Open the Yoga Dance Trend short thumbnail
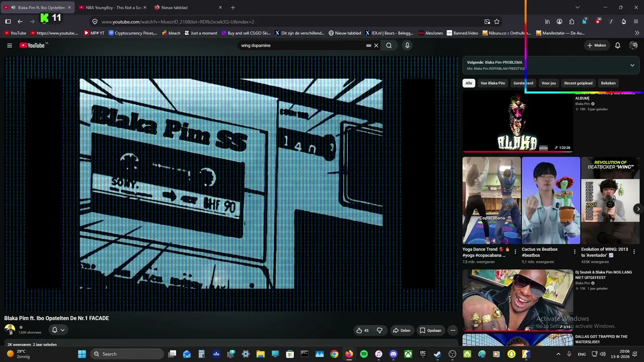This screenshot has width=644, height=362. coord(492,201)
